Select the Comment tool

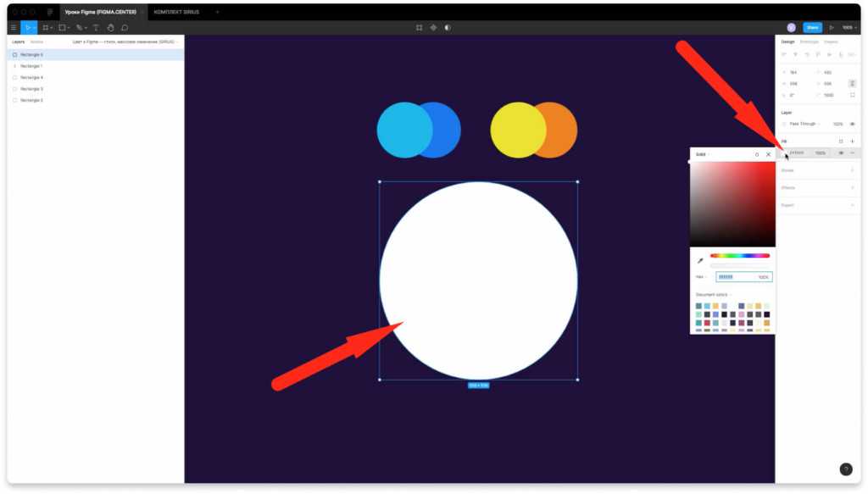[x=125, y=28]
